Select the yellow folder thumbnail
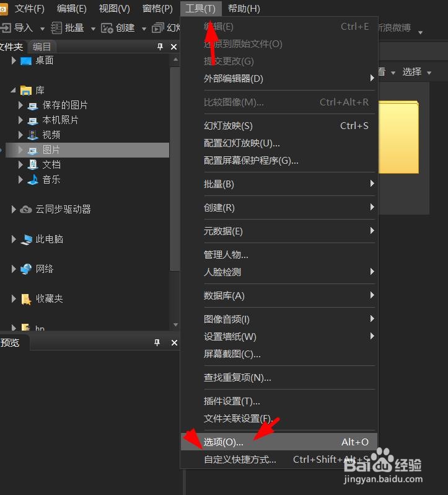The image size is (448, 495). (398, 136)
